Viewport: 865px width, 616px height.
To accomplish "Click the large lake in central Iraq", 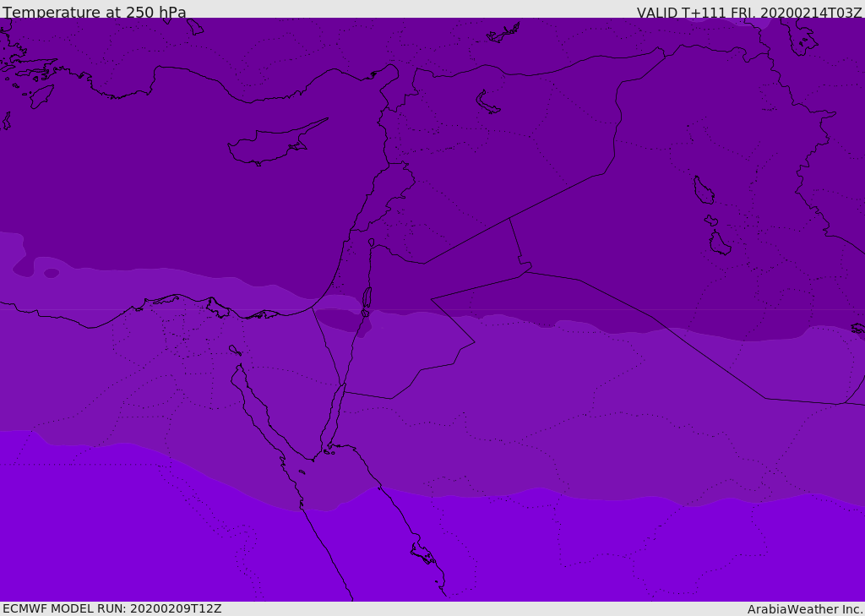I will 704,190.
